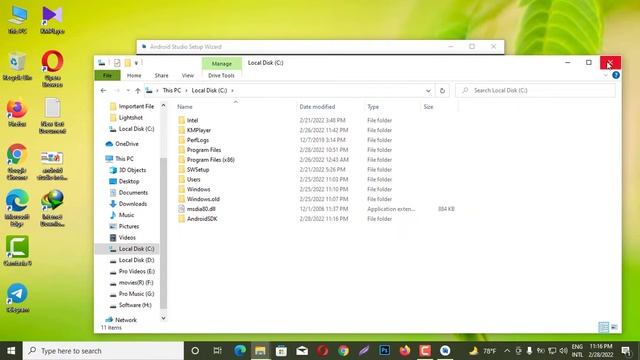
Task: Refresh the Local Disk (C:) view
Action: click(442, 91)
